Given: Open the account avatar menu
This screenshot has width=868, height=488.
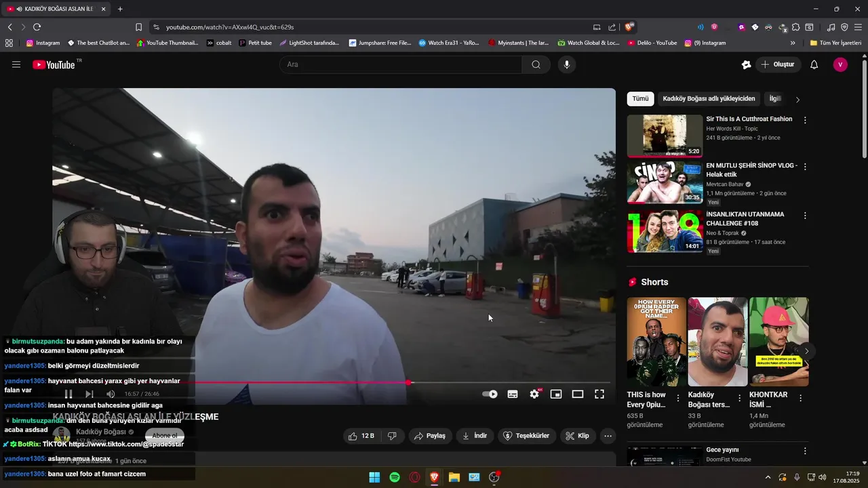Looking at the screenshot, I should point(840,64).
